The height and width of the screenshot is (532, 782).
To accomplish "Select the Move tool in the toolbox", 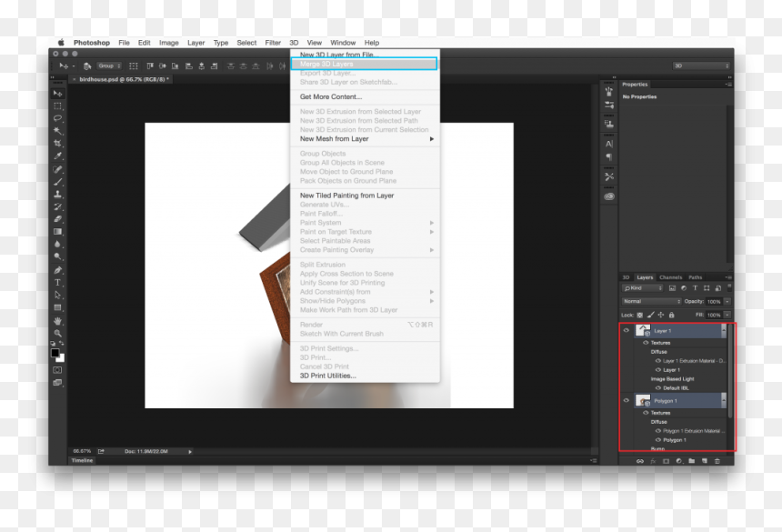I will (58, 94).
